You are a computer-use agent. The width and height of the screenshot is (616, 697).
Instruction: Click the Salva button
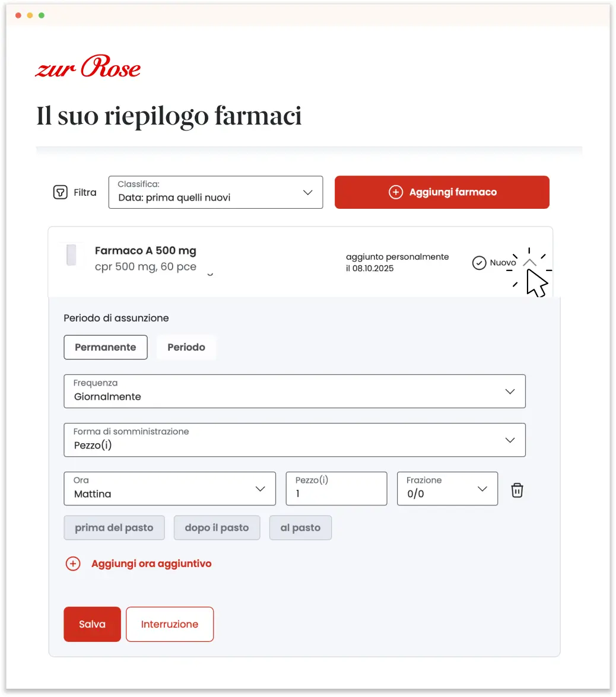click(x=92, y=624)
